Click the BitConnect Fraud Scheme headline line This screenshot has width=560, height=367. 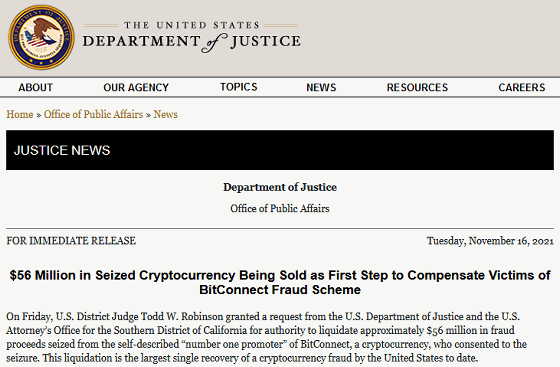pos(280,290)
